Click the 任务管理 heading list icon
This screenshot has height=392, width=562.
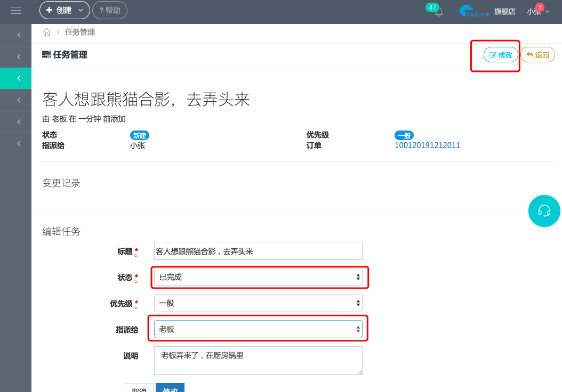pos(45,54)
